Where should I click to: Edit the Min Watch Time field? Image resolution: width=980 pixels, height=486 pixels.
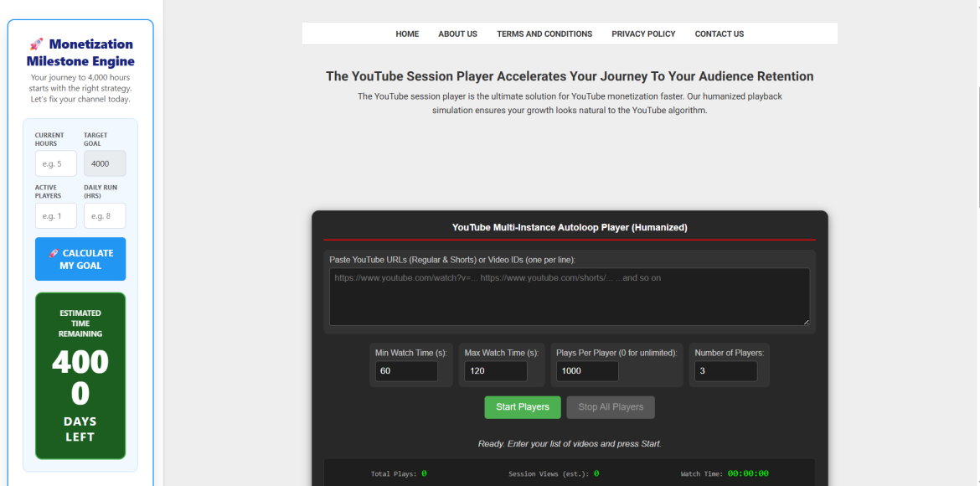coord(406,371)
